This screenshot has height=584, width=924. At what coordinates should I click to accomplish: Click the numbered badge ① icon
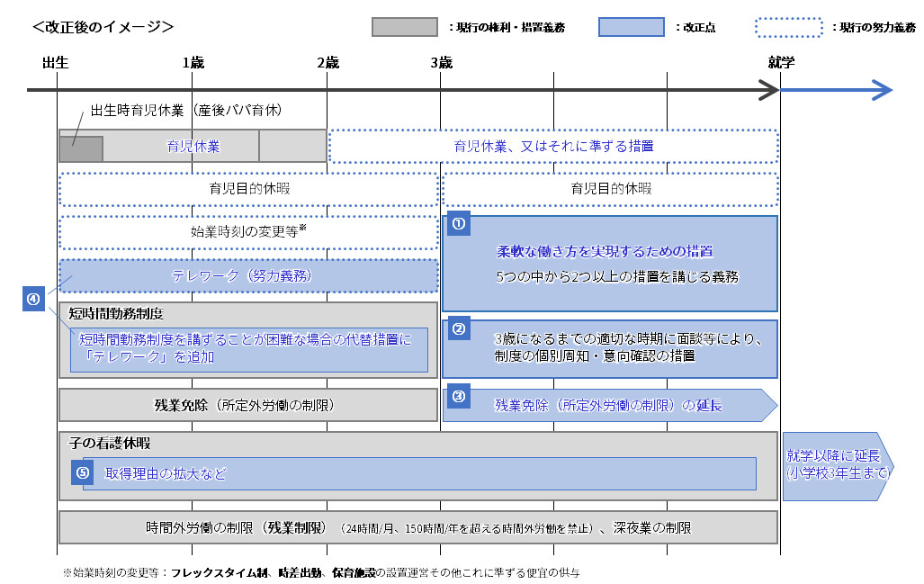pos(459,225)
